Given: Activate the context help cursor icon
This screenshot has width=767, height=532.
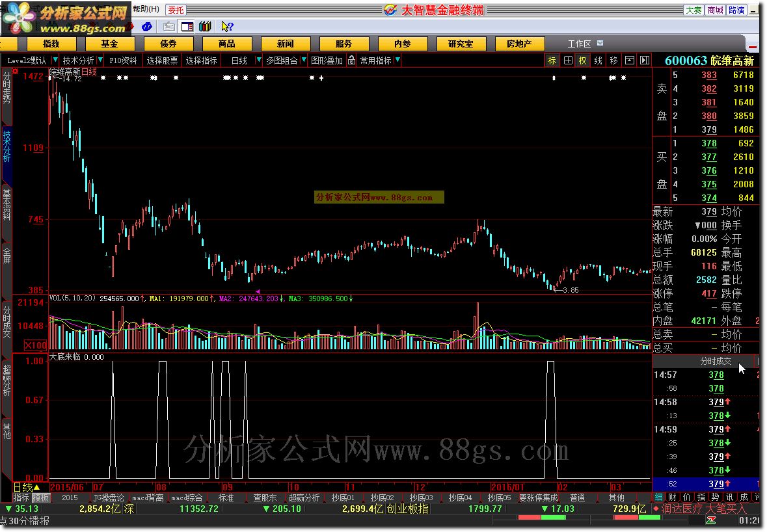Looking at the screenshot, I should click(227, 27).
